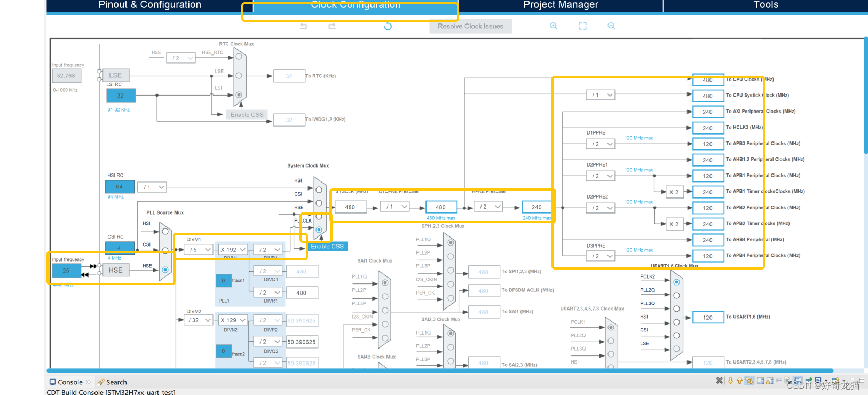Select HSE in PLL Source Mux
The image size is (868, 395).
[165, 270]
